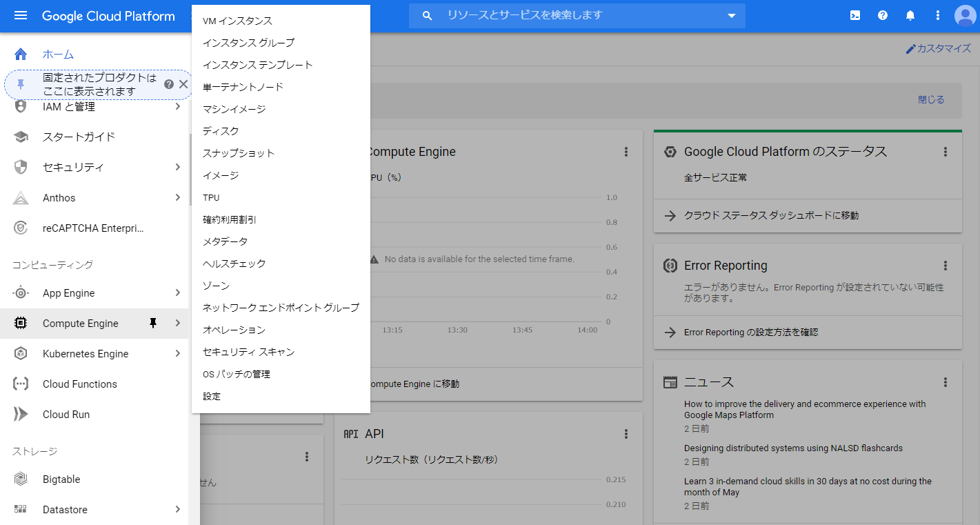This screenshot has height=525, width=980.
Task: Activate Cloud Shell terminal icon
Action: point(855,15)
